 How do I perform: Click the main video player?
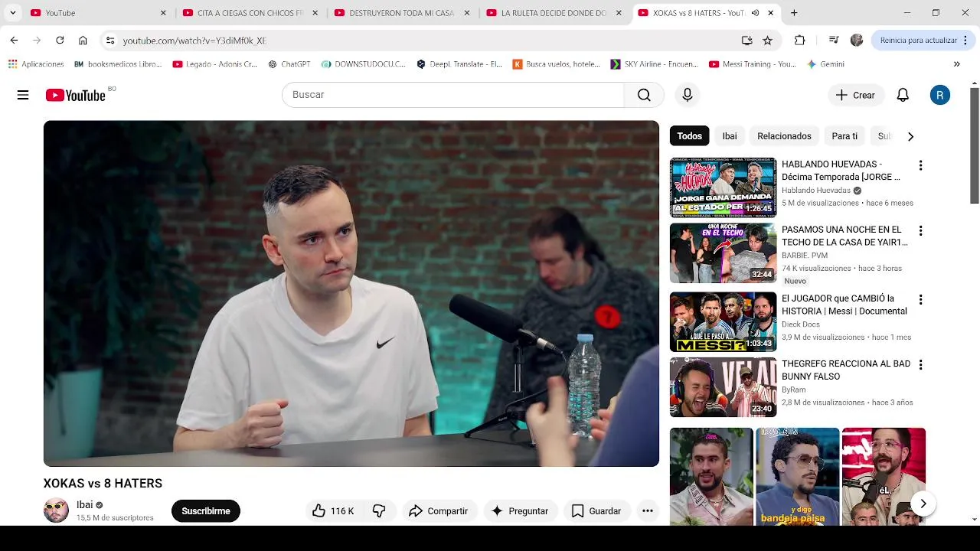pos(351,293)
